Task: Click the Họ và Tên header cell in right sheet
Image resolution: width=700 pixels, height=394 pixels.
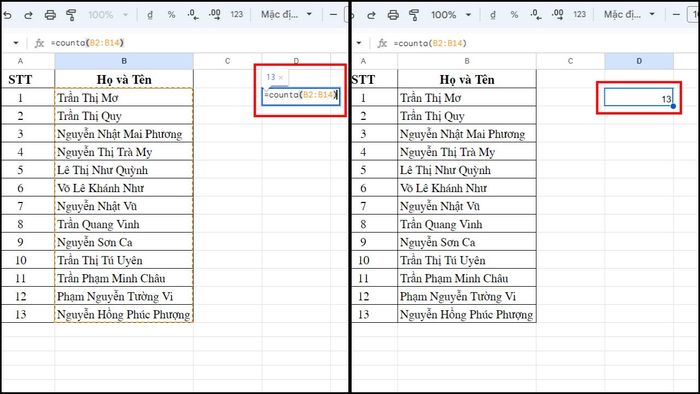Action: tap(467, 79)
